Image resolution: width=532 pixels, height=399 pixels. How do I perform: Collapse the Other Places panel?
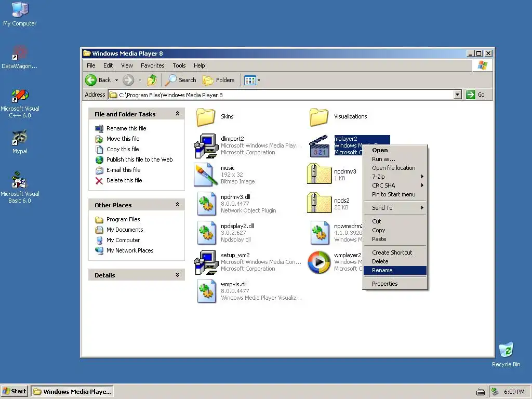(177, 205)
